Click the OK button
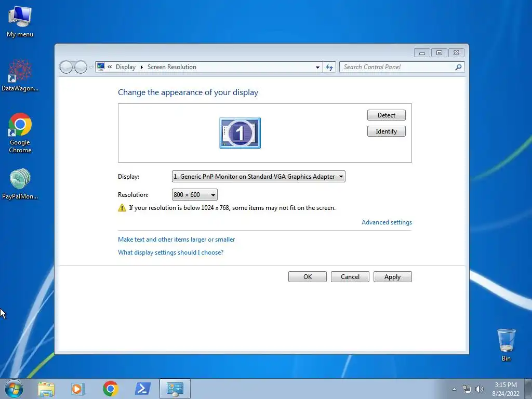The height and width of the screenshot is (399, 532). click(308, 276)
